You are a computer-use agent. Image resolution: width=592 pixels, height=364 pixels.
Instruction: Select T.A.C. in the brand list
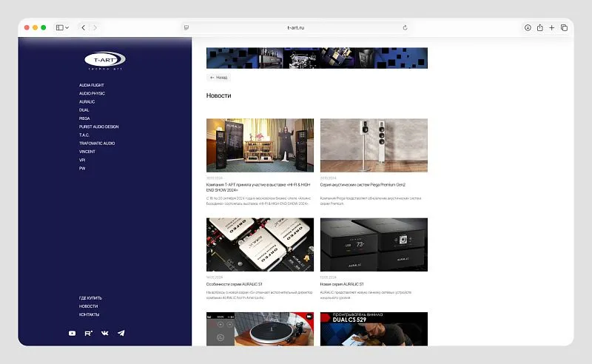(84, 135)
